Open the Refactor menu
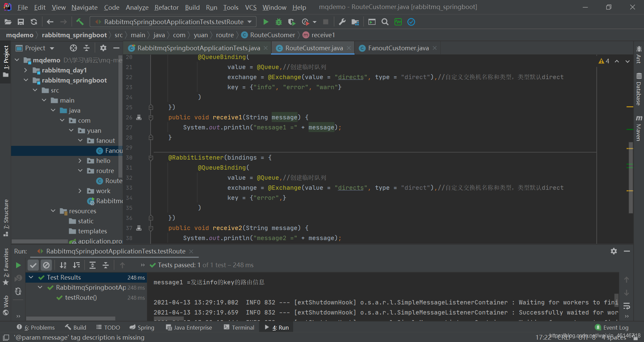This screenshot has height=342, width=644. click(x=166, y=7)
